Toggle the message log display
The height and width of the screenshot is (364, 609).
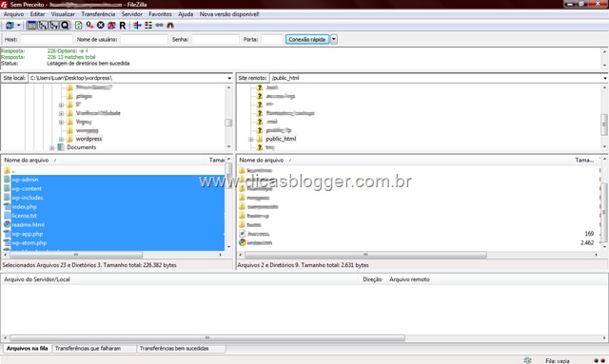tap(31, 26)
